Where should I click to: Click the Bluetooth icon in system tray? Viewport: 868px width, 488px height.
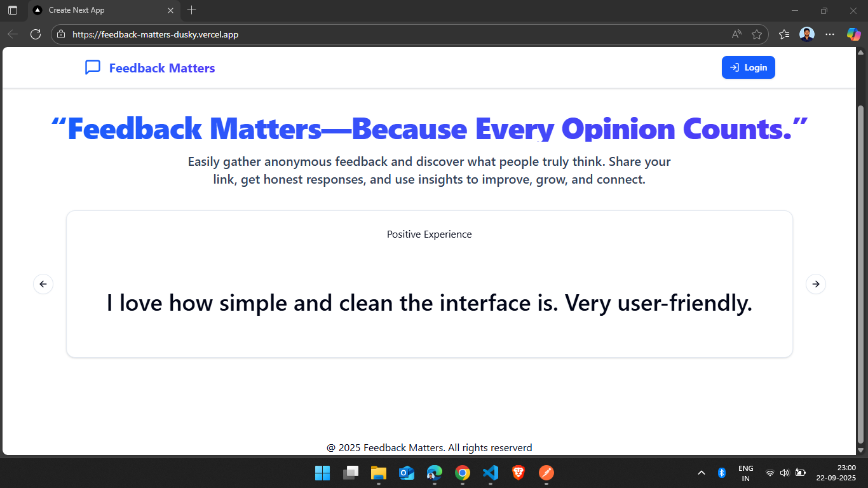point(721,473)
